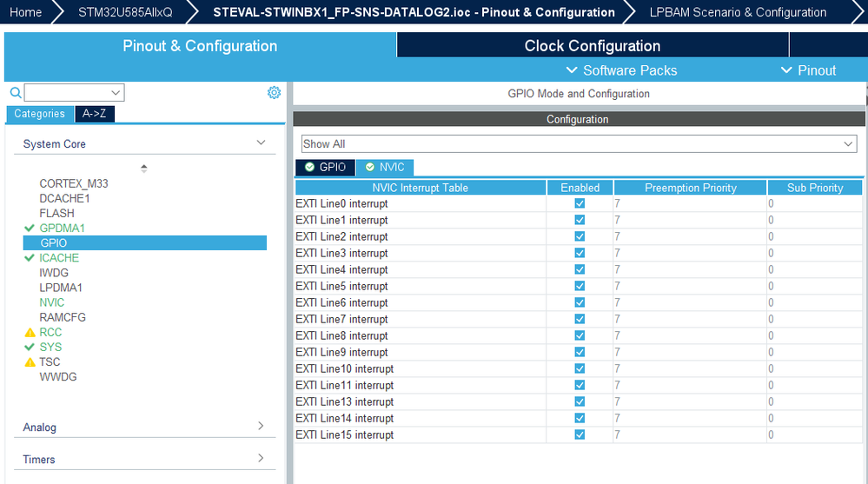The width and height of the screenshot is (868, 484).
Task: Toggle EXTI Line1 interrupt enabled checkbox
Action: [x=580, y=220]
